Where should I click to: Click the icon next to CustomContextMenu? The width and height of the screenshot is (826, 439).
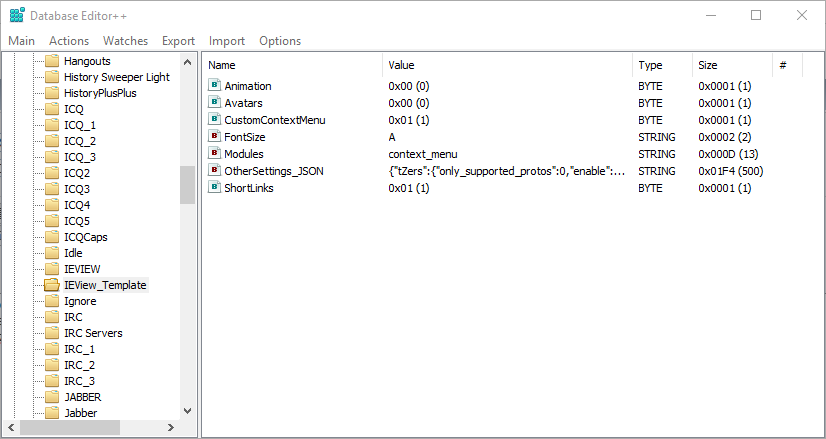[214, 120]
